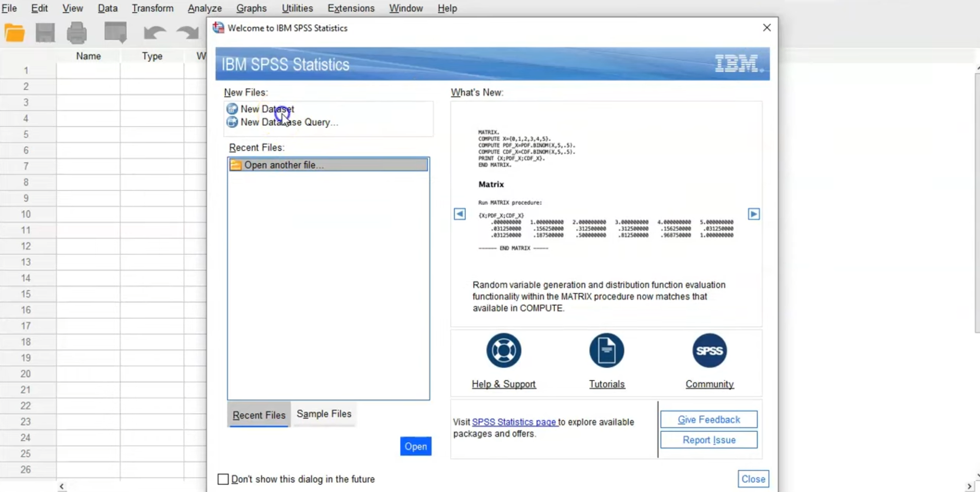Click the Name column header
This screenshot has height=492, width=980.
[88, 56]
